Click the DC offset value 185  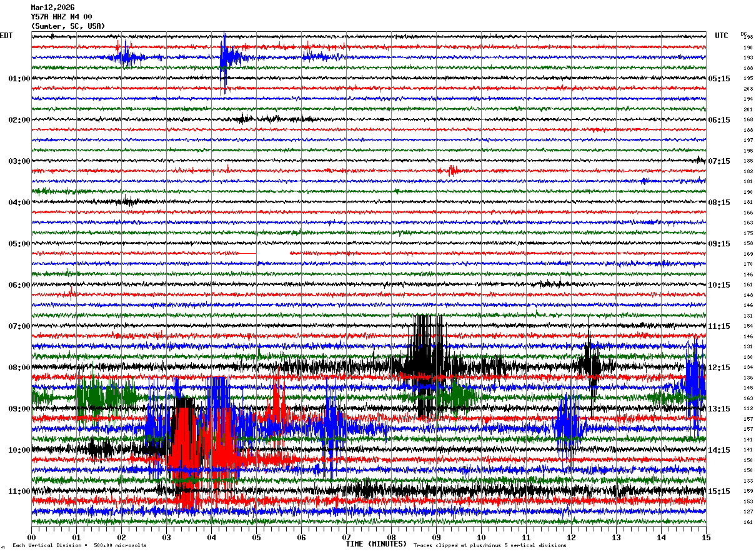[748, 161]
